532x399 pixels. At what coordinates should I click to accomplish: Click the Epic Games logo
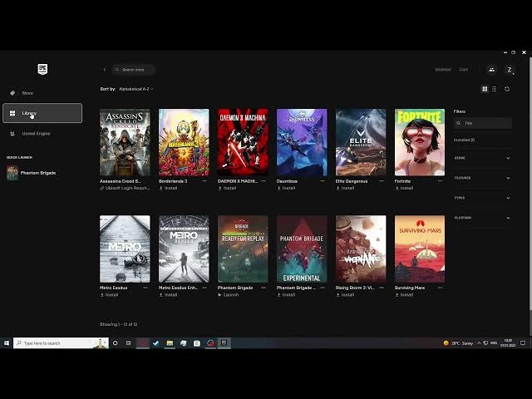[x=42, y=69]
